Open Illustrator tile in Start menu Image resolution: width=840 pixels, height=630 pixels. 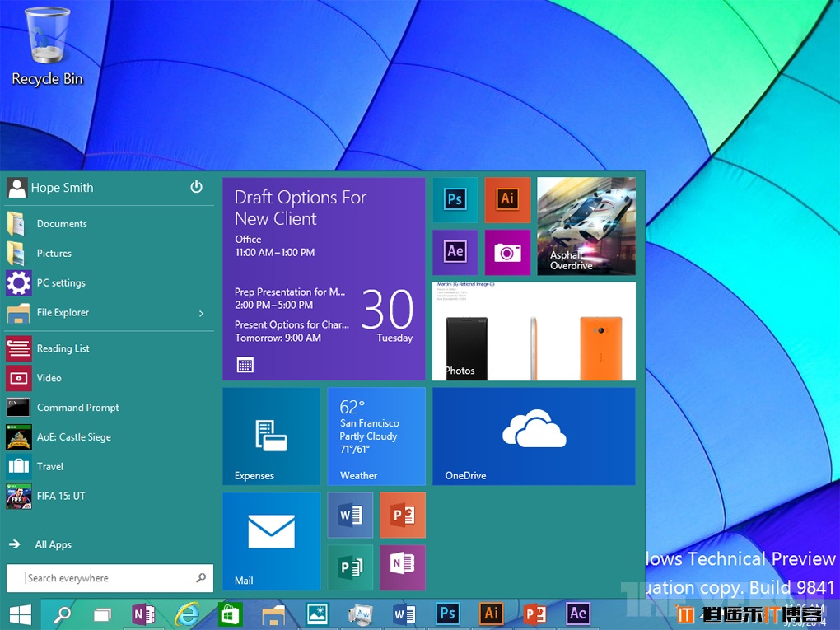507,200
